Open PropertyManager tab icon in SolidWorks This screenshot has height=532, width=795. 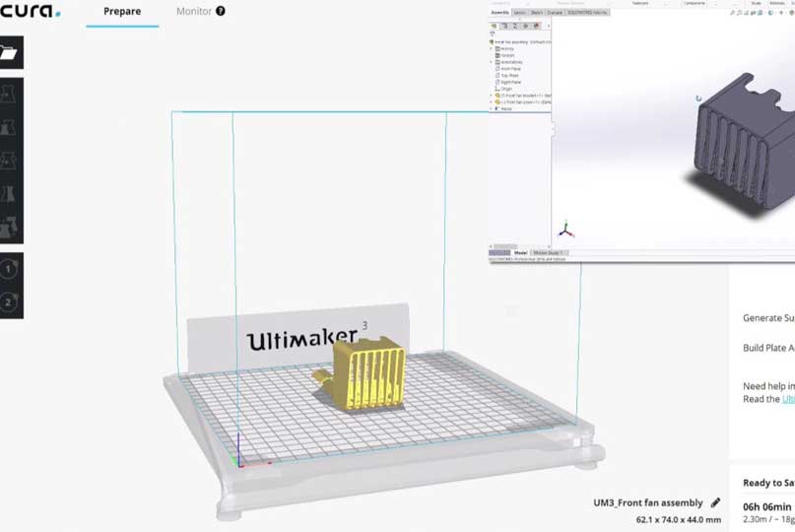click(x=504, y=26)
